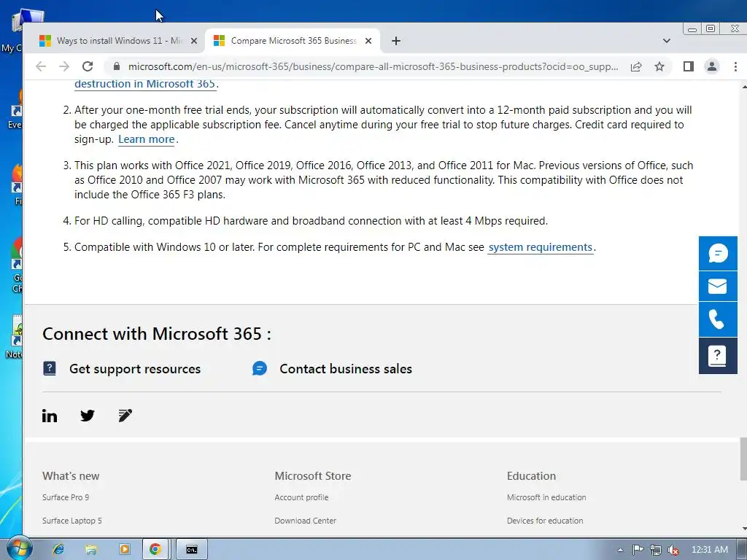Open the floating email contact button
This screenshot has width=747, height=560.
pos(718,286)
